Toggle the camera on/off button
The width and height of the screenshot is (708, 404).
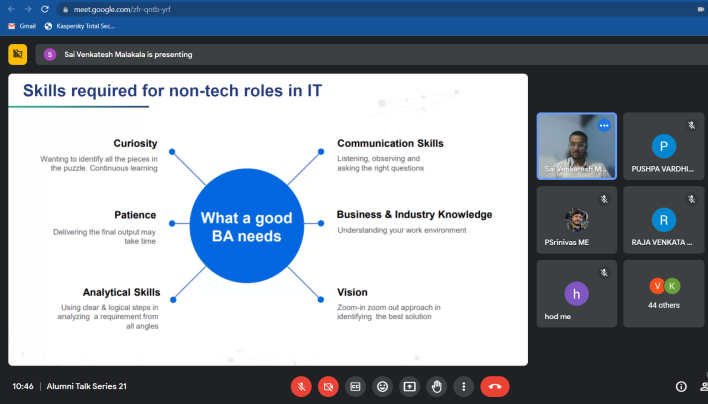point(328,386)
